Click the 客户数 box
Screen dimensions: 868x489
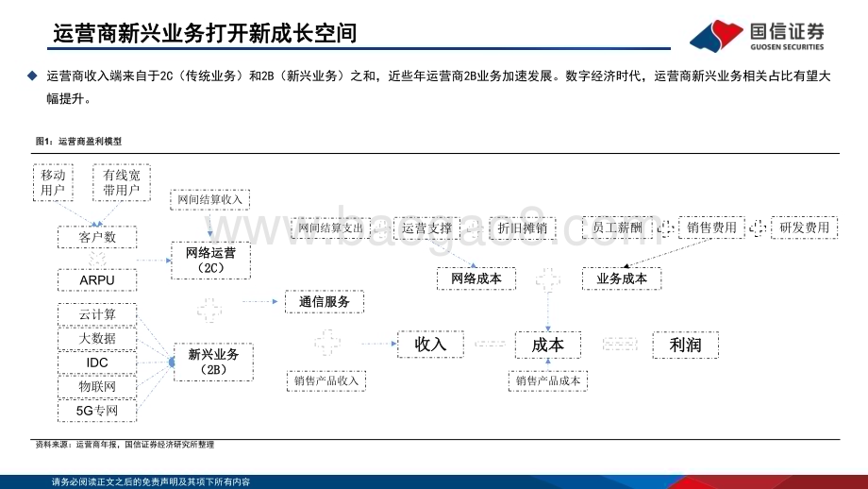point(97,237)
